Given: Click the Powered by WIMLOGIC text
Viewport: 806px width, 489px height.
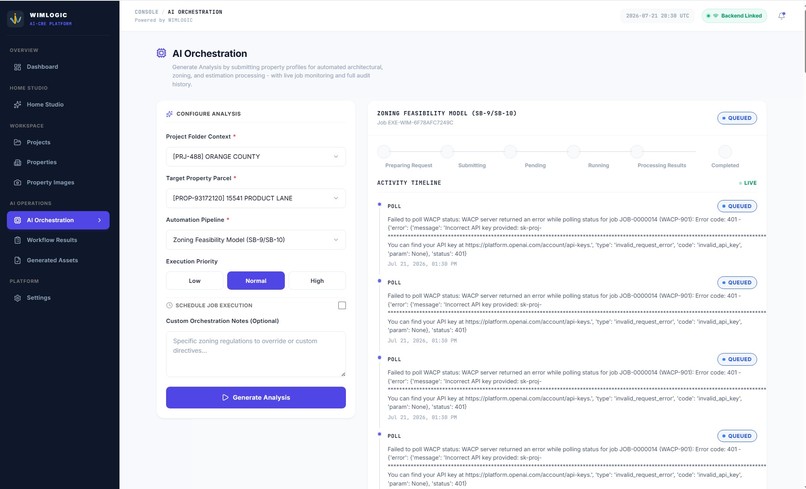Looking at the screenshot, I should coord(163,21).
